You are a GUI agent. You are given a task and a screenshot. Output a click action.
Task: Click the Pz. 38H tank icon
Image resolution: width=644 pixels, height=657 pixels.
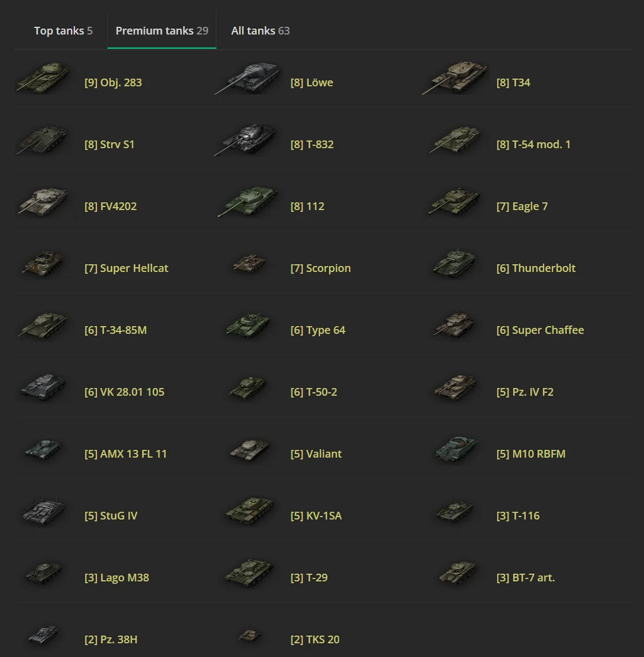tap(43, 635)
